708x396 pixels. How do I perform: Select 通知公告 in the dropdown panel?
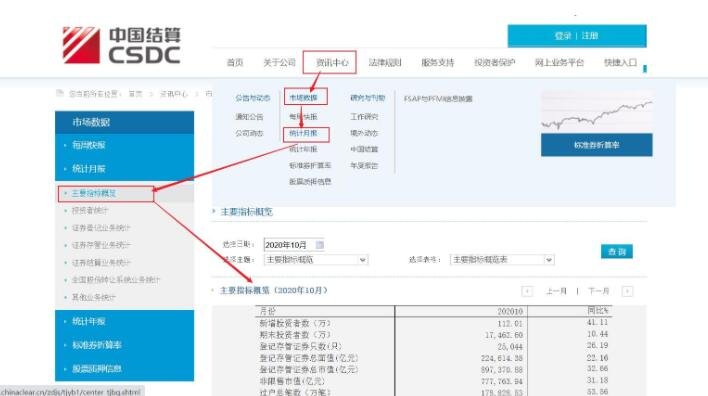pos(249,116)
